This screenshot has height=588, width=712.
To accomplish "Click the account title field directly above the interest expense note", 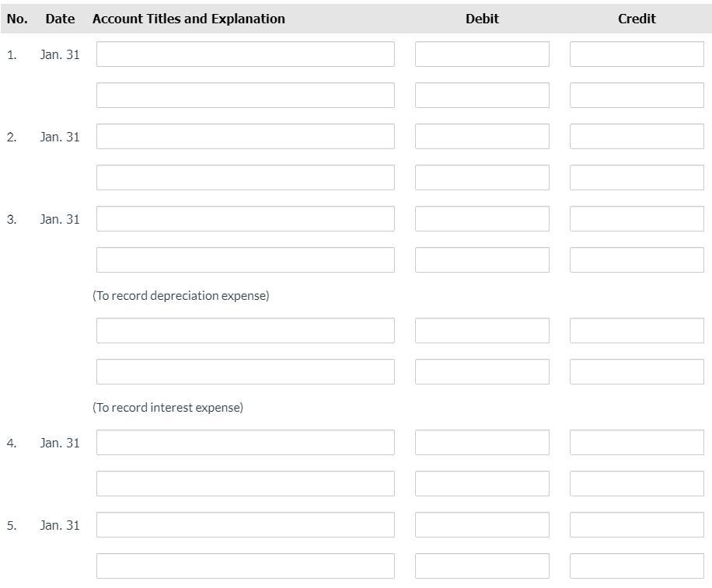I will (x=245, y=372).
